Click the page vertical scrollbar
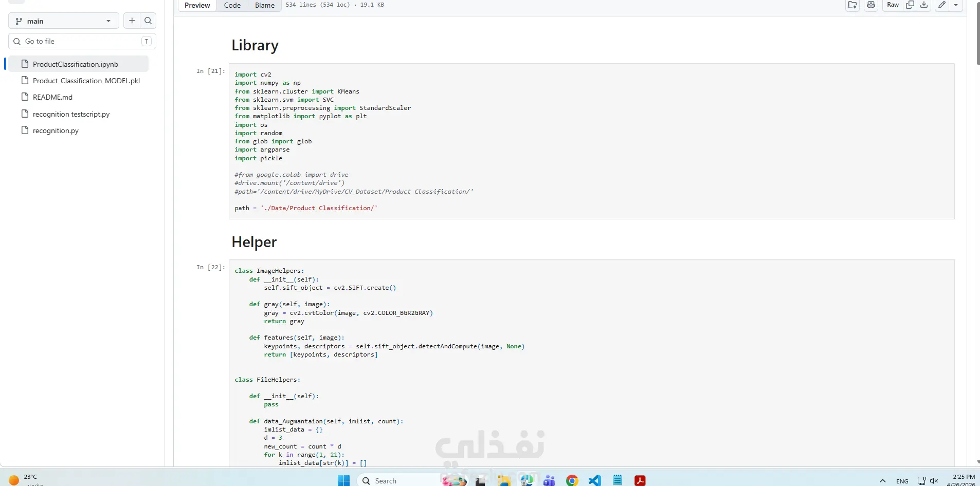The width and height of the screenshot is (980, 486). click(x=977, y=33)
